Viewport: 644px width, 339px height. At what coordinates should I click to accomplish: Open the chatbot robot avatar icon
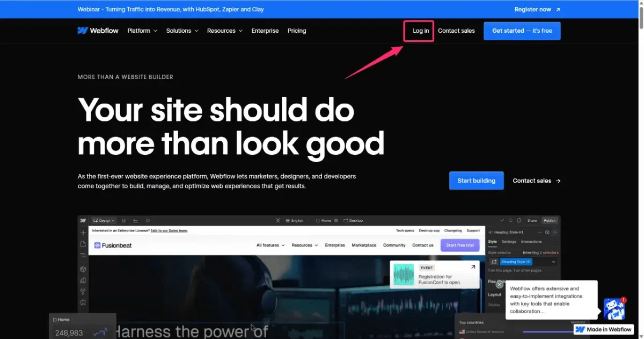pyautogui.click(x=614, y=309)
